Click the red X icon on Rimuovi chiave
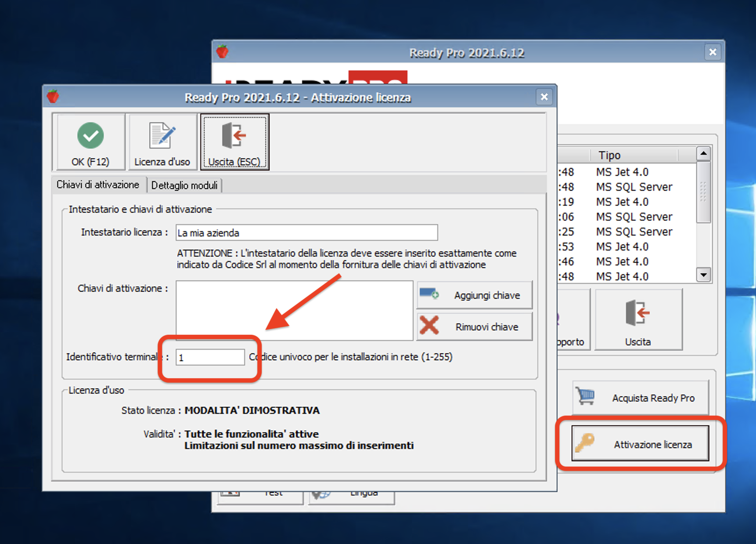Viewport: 756px width, 544px height. coord(429,326)
